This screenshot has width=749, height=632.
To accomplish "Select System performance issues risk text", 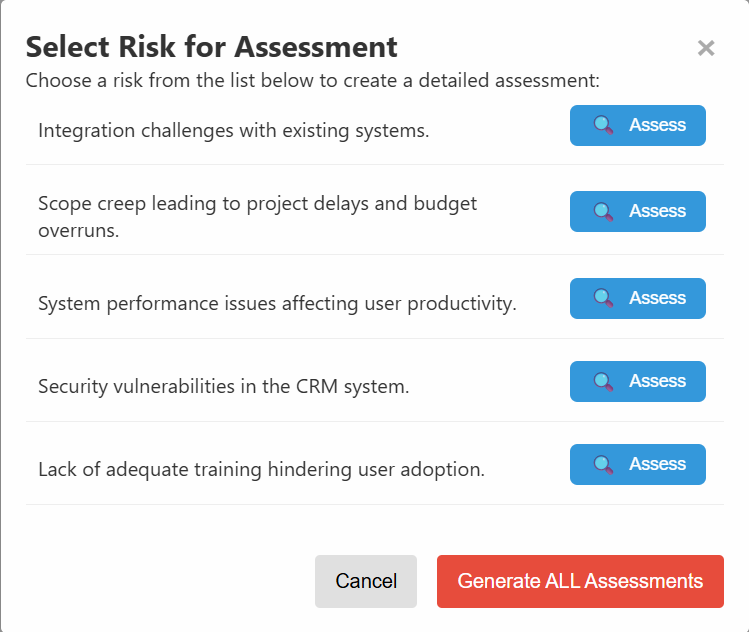I will coord(277,304).
